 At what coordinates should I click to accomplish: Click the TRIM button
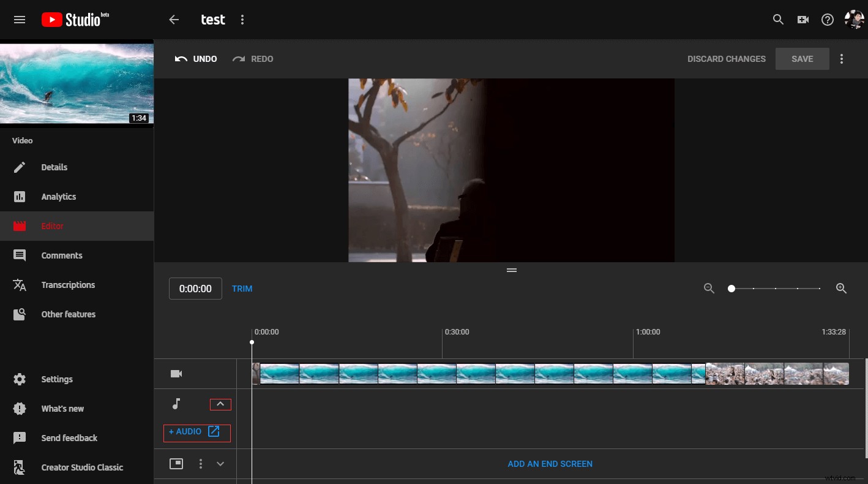[x=242, y=288]
